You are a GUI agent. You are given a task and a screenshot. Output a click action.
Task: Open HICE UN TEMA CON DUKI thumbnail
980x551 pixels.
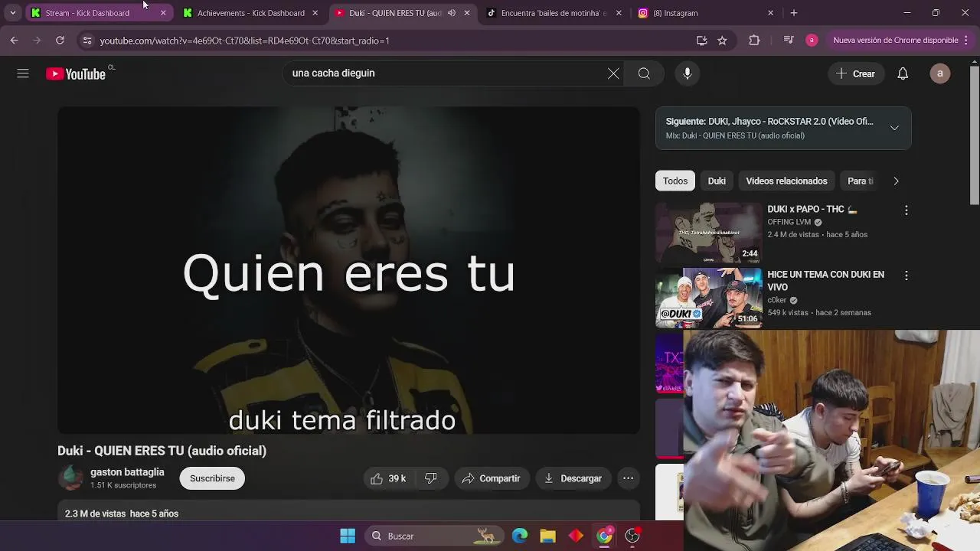(x=708, y=298)
